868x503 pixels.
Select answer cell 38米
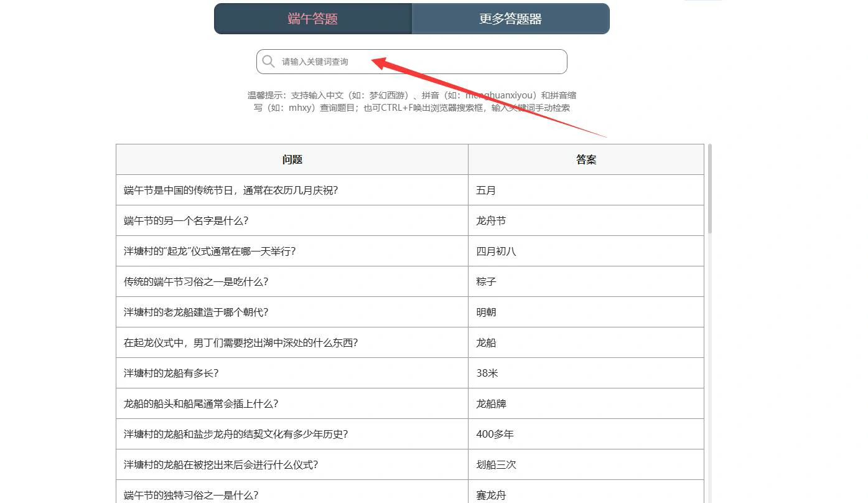tap(586, 373)
